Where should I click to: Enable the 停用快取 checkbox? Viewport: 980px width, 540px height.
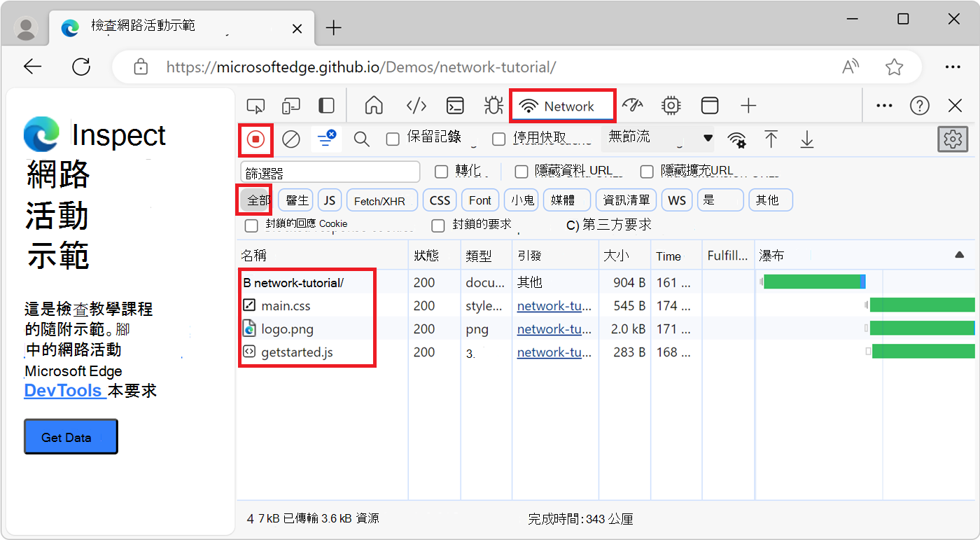tap(498, 139)
